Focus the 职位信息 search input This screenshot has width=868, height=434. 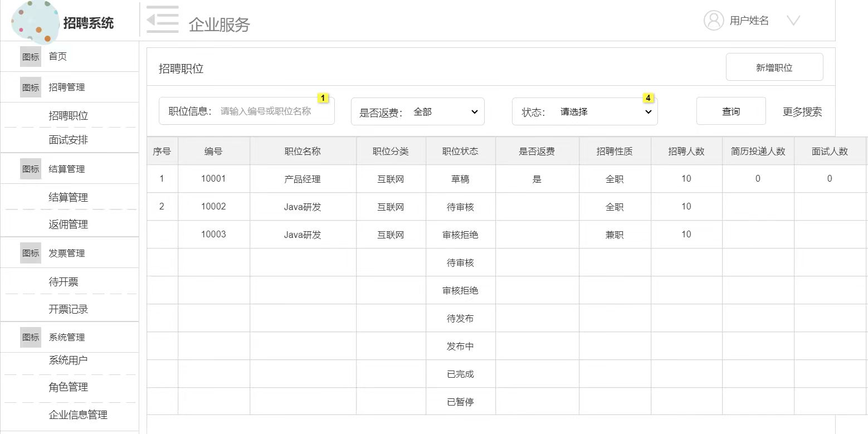247,111
